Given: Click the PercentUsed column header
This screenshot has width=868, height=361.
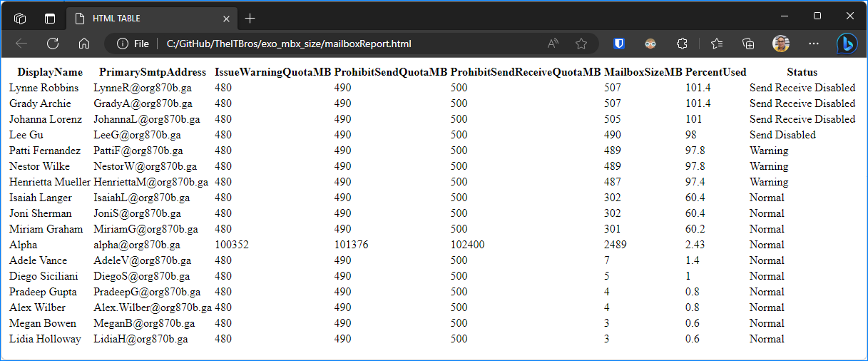Looking at the screenshot, I should (716, 72).
